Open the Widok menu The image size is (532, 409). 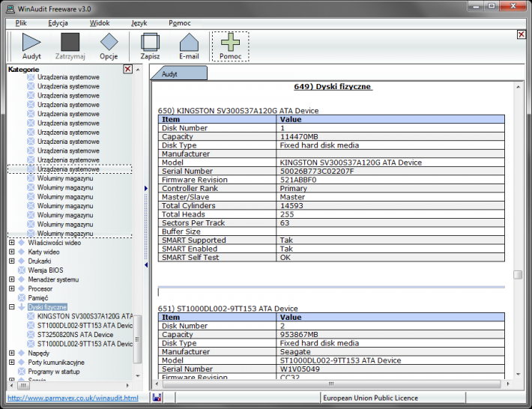pos(100,23)
